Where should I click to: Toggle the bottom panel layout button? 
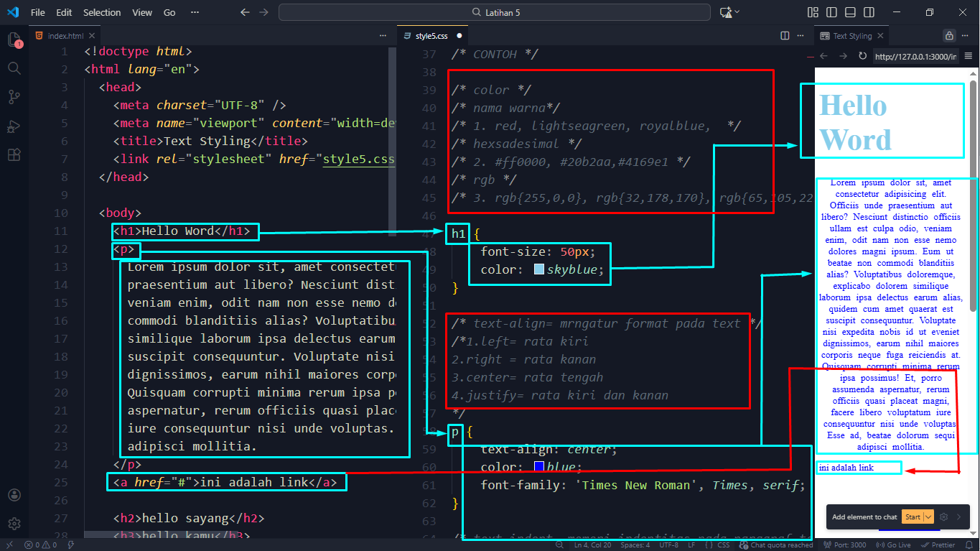(850, 12)
